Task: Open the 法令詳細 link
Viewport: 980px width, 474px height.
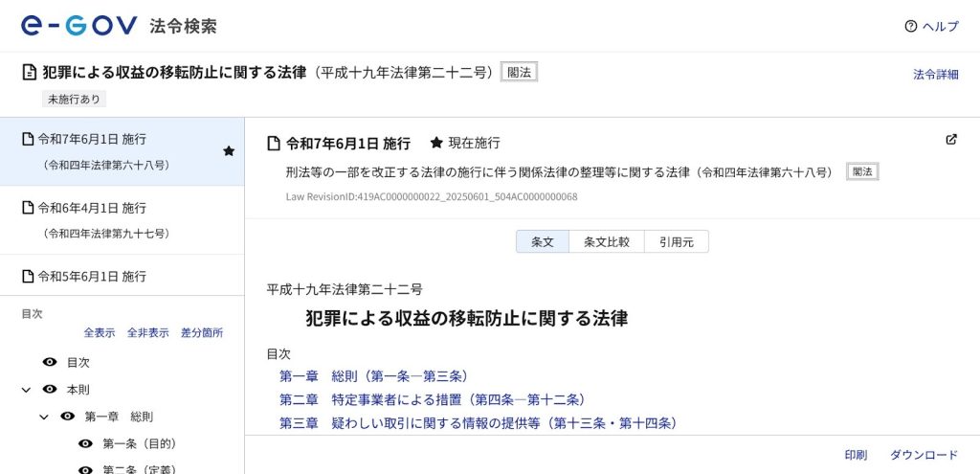Action: tap(935, 74)
